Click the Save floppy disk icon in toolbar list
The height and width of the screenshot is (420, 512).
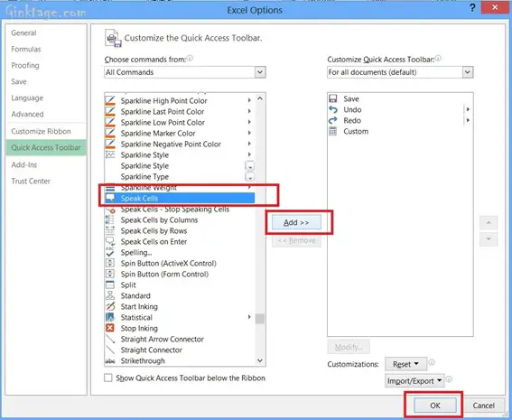(x=332, y=98)
